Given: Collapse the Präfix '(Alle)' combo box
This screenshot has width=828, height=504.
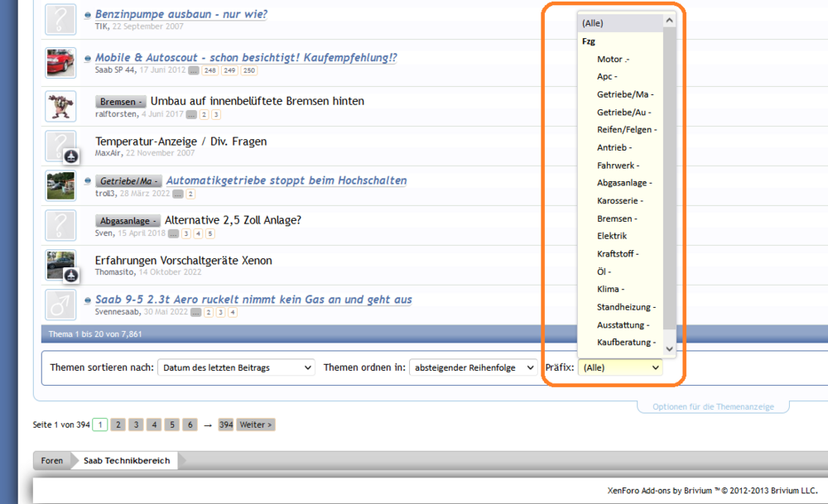Looking at the screenshot, I should tap(620, 367).
